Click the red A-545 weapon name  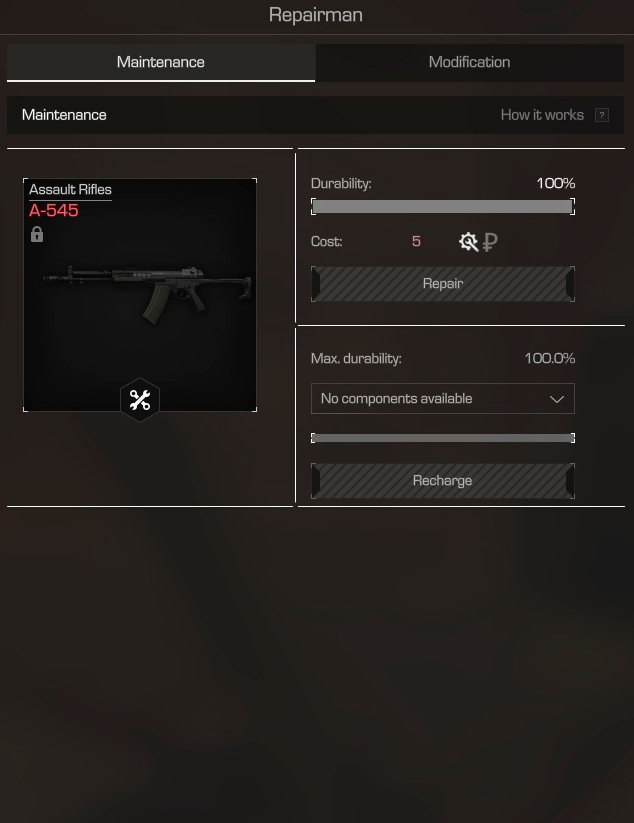(x=54, y=210)
